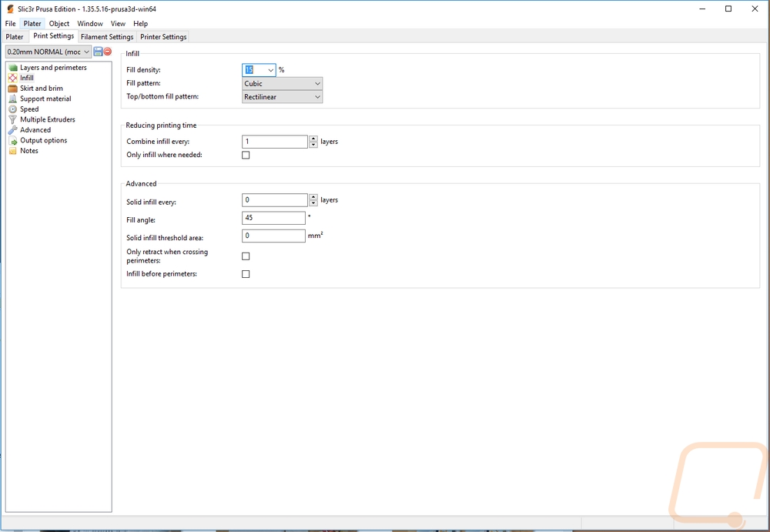770x532 pixels.
Task: Select Multiple Extruders page
Action: [x=47, y=119]
